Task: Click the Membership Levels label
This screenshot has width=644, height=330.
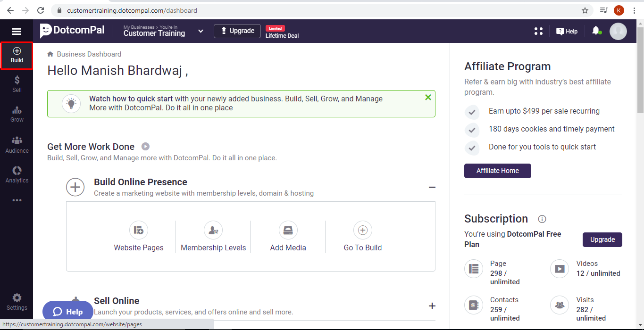Action: click(x=213, y=247)
